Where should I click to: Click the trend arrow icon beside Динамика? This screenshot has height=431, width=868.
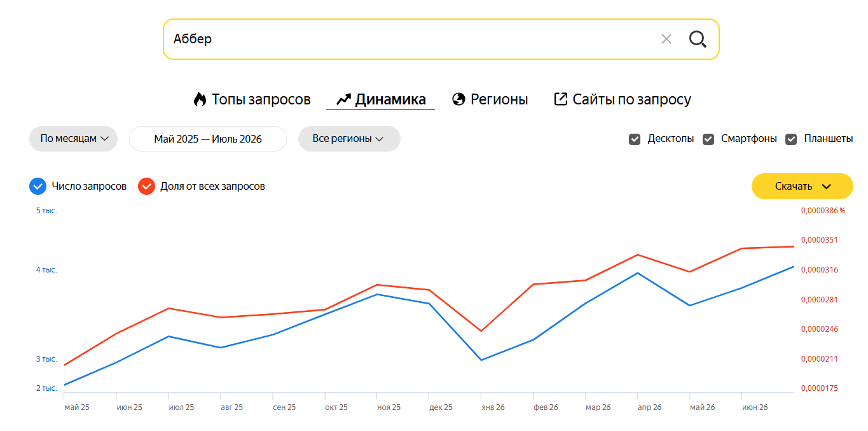343,99
